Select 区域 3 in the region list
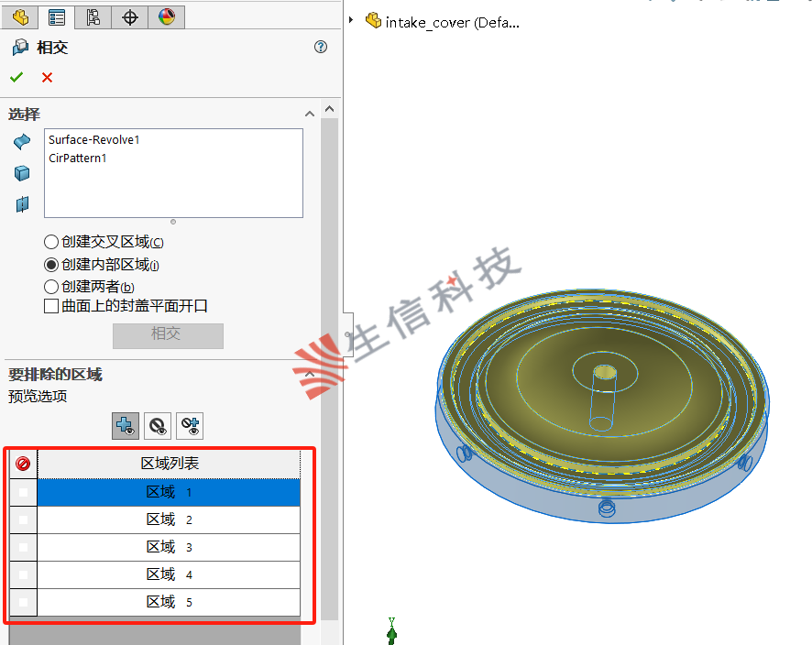This screenshot has height=645, width=812. [x=169, y=546]
